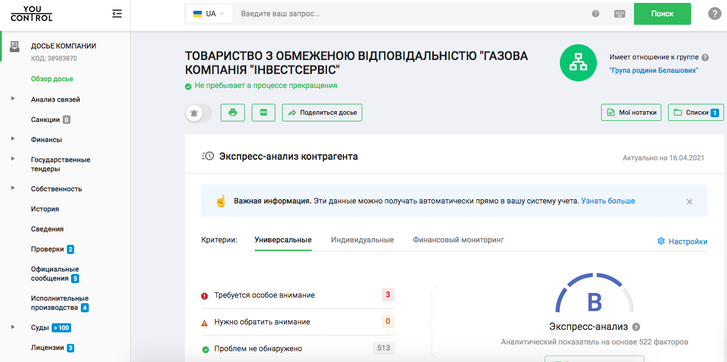
Task: Click the Актуально на 16.04.2021 date
Action: [x=663, y=158]
